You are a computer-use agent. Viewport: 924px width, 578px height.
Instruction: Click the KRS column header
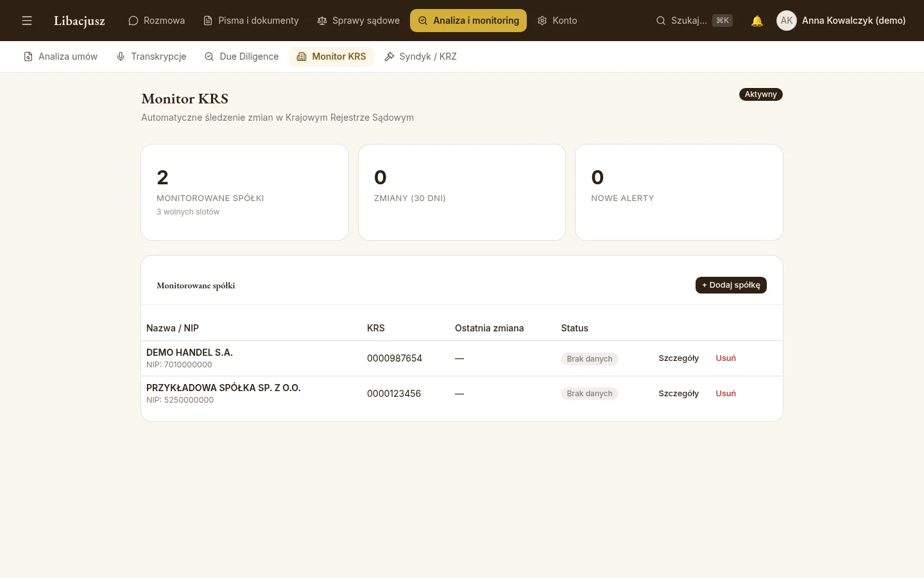(376, 328)
